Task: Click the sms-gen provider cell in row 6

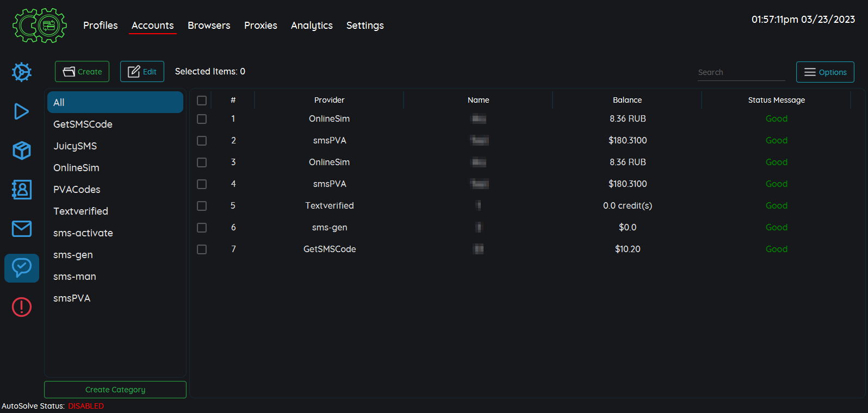Action: (x=329, y=227)
